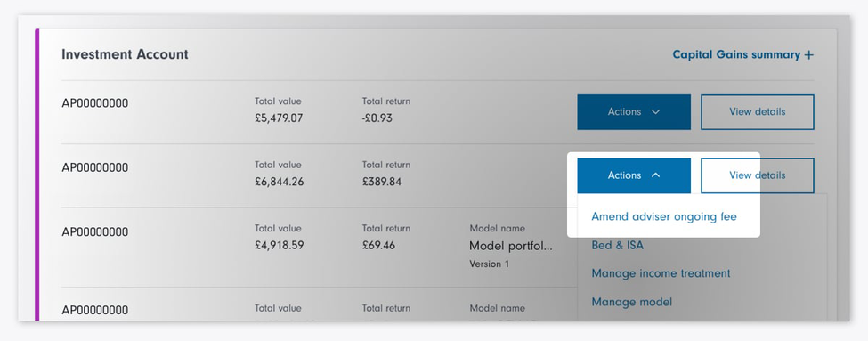
Task: Select Amend adviser ongoing fee
Action: [x=664, y=216]
